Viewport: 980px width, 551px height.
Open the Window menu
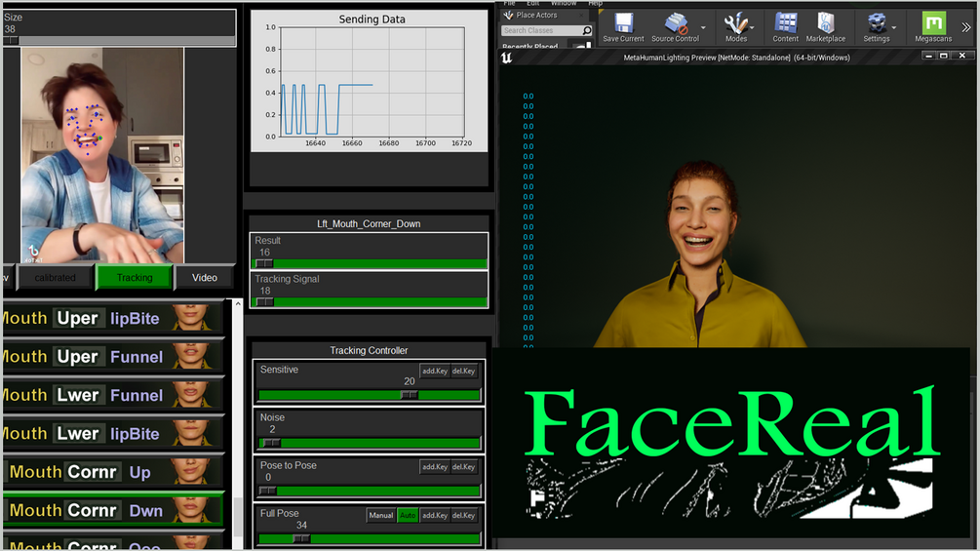tap(563, 3)
